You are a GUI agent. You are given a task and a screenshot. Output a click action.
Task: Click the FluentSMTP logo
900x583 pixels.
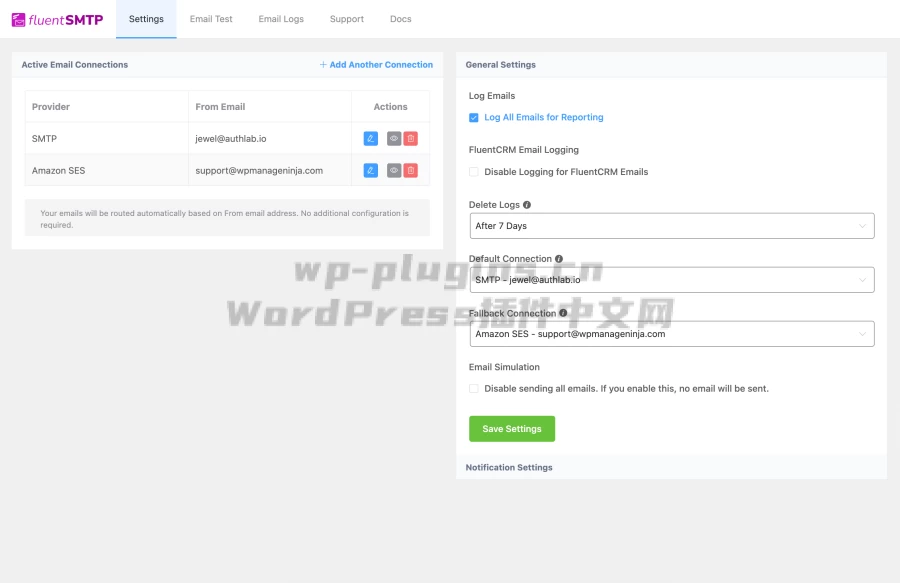point(57,20)
